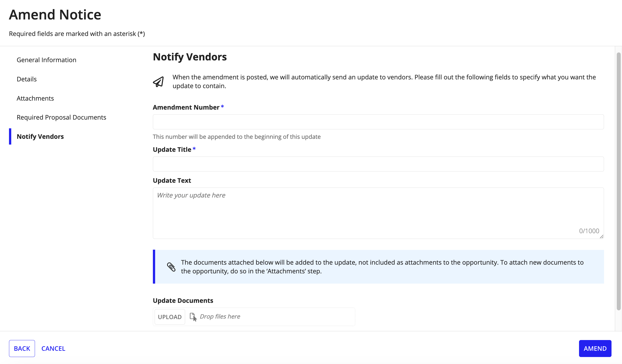Go to the Details step

pyautogui.click(x=27, y=79)
